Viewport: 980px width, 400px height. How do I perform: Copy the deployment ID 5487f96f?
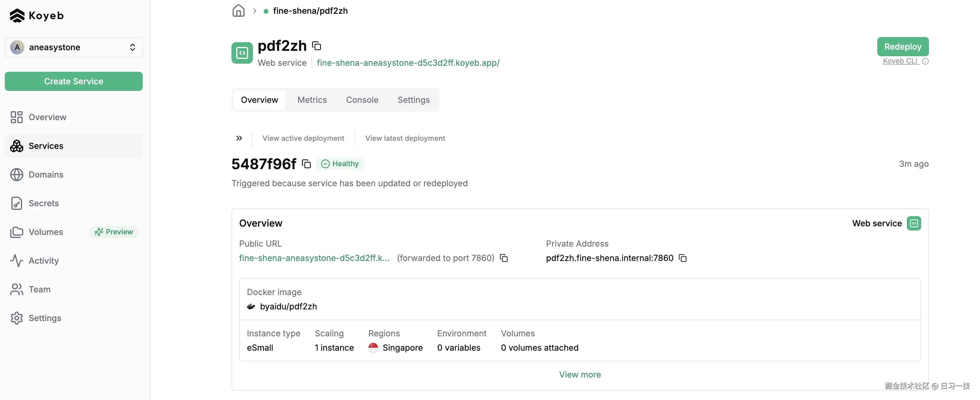306,164
